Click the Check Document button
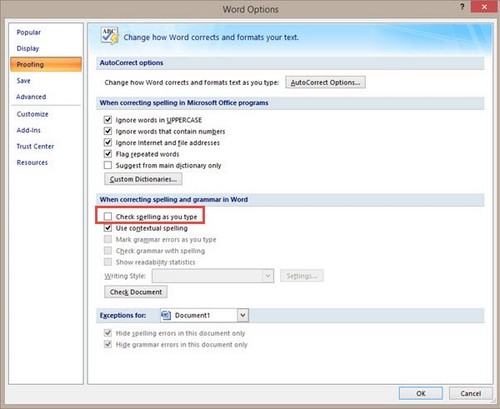The height and width of the screenshot is (409, 500). pos(136,292)
